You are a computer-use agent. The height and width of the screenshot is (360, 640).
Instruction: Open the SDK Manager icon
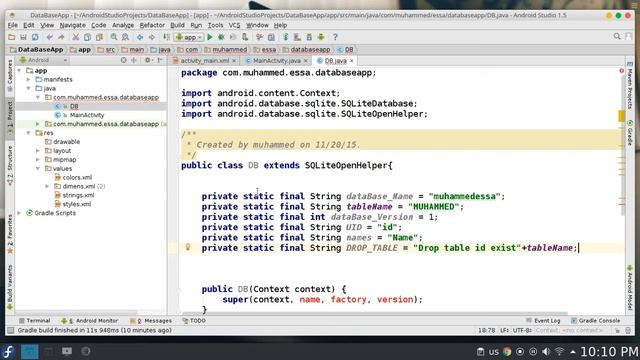click(309, 37)
